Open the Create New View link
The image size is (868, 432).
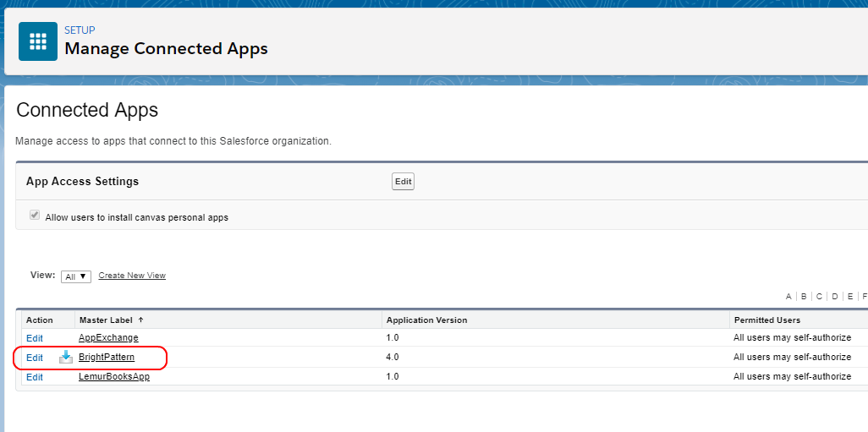[132, 276]
